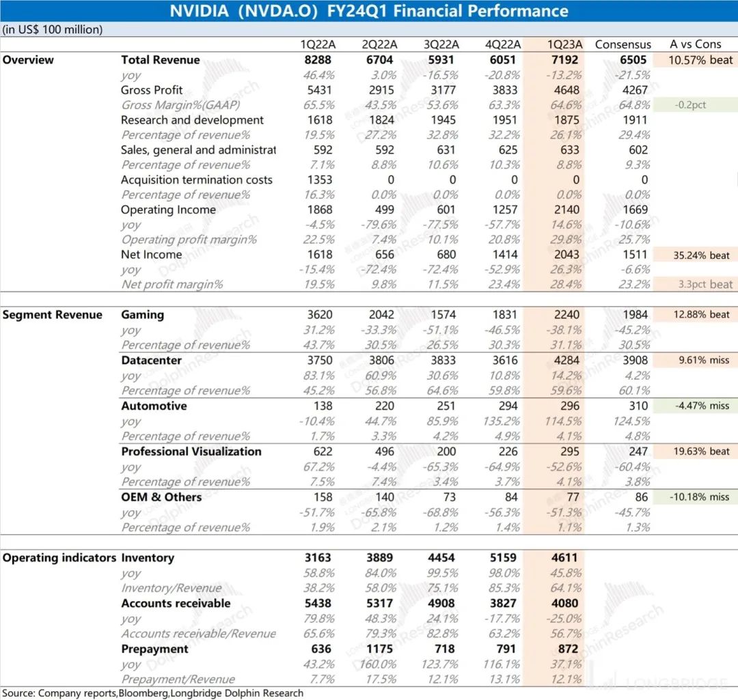Click the Net profit margin% label

[172, 285]
